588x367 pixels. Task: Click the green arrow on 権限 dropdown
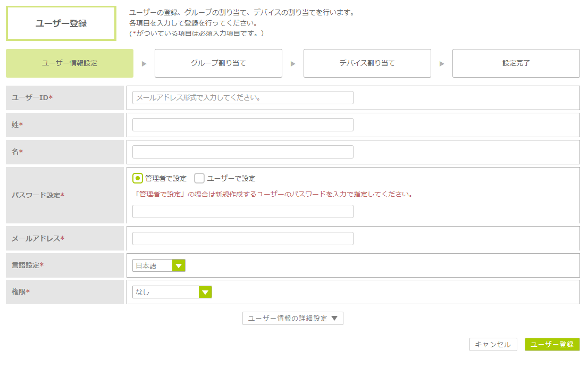(x=205, y=292)
